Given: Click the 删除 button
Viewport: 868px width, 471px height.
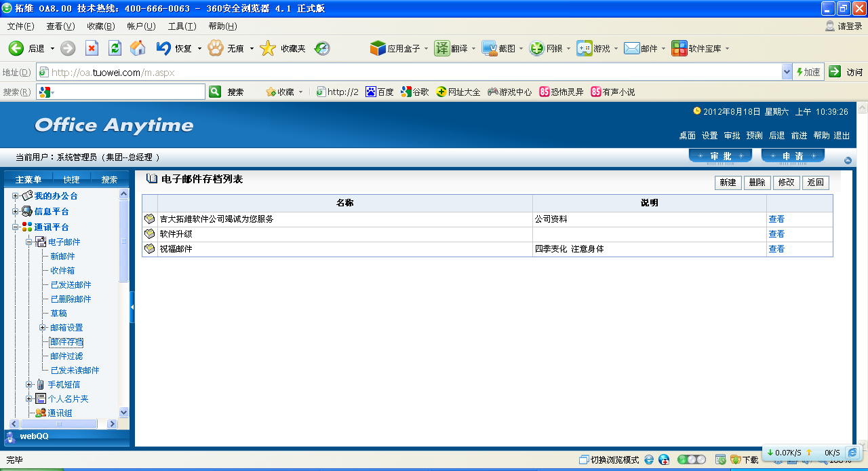Looking at the screenshot, I should click(757, 183).
